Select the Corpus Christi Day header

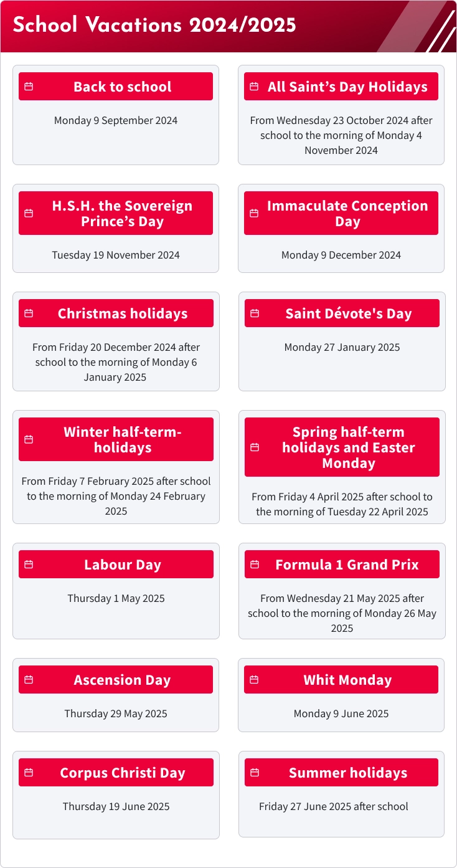(116, 773)
